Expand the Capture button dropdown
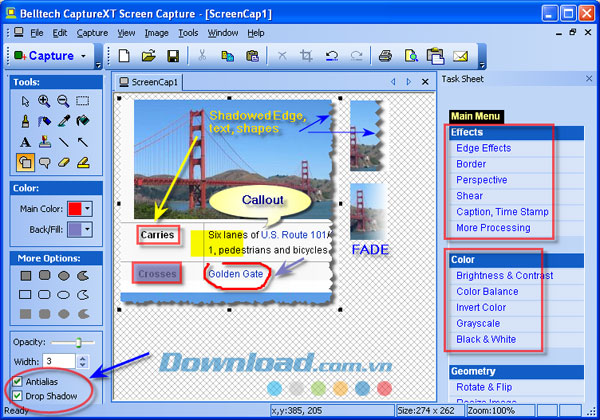The image size is (600, 420). click(x=83, y=56)
